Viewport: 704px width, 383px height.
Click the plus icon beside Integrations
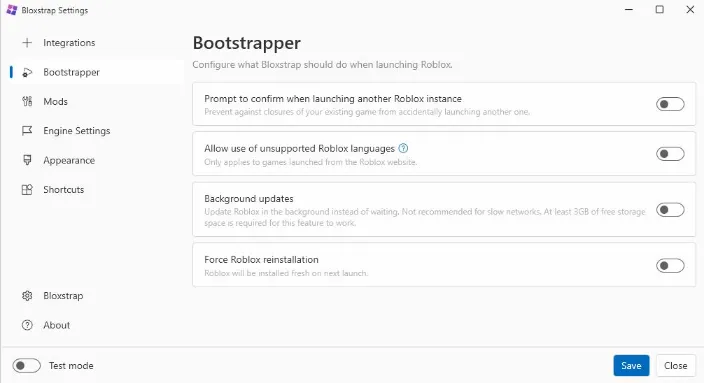pos(27,43)
